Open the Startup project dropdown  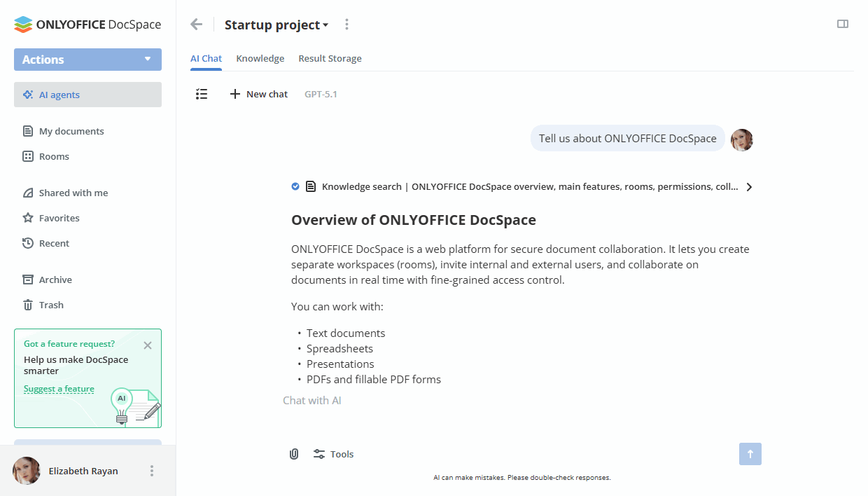point(276,25)
